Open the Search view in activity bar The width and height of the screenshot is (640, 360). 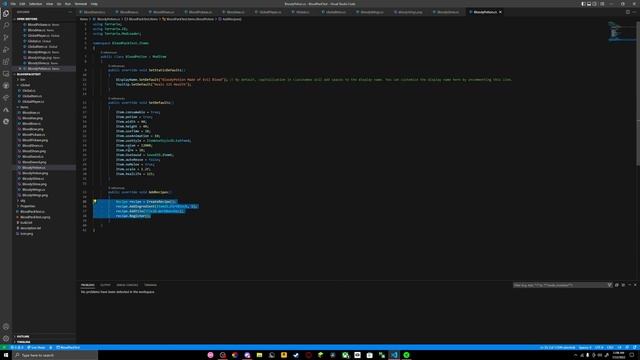(6, 25)
